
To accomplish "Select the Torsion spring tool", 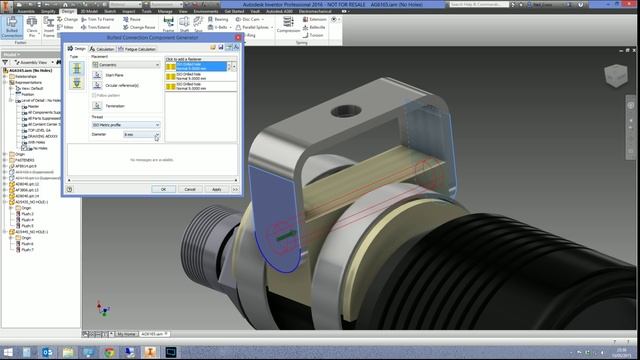I will (x=313, y=35).
